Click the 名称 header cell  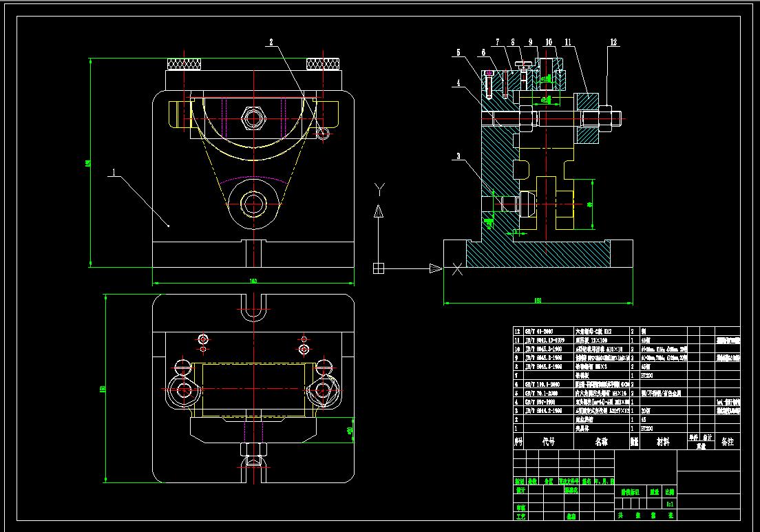602,442
